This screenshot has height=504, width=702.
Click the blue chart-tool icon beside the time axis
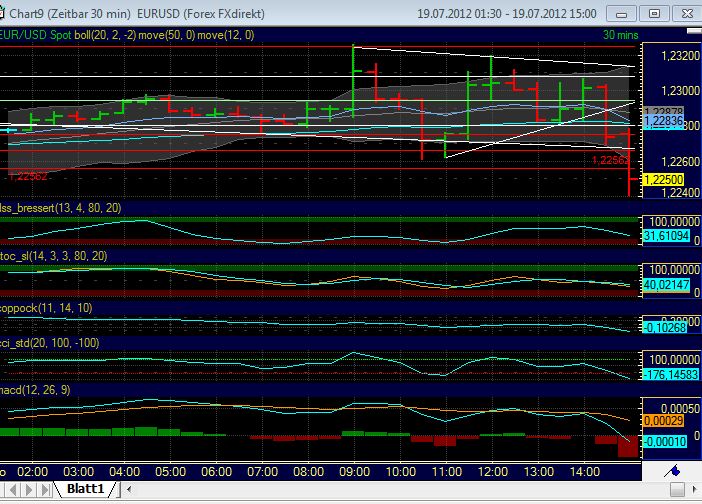click(672, 471)
